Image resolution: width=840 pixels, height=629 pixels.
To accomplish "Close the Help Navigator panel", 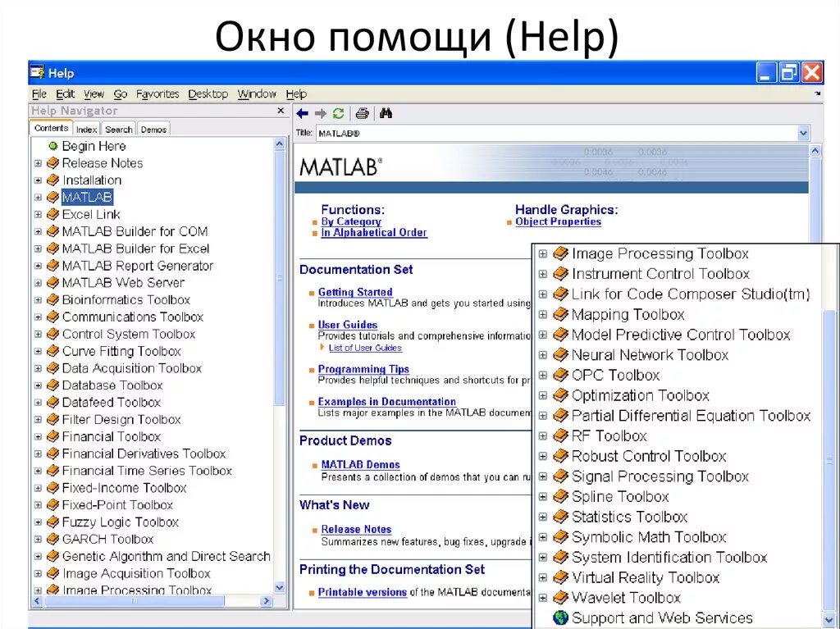I will (x=281, y=111).
